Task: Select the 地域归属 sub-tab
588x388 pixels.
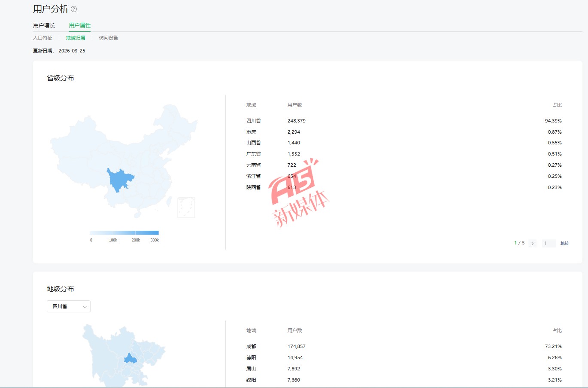Action: (x=76, y=38)
